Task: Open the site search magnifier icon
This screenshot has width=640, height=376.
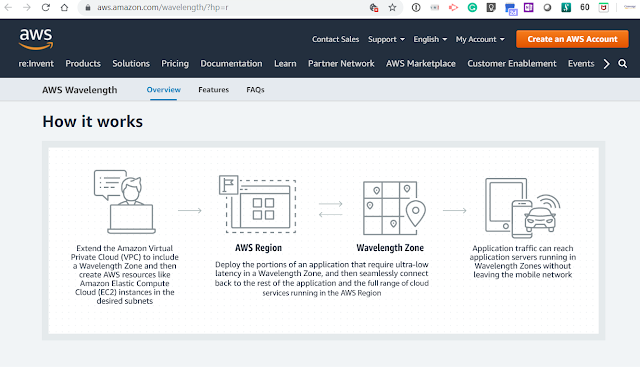Action: tap(622, 63)
